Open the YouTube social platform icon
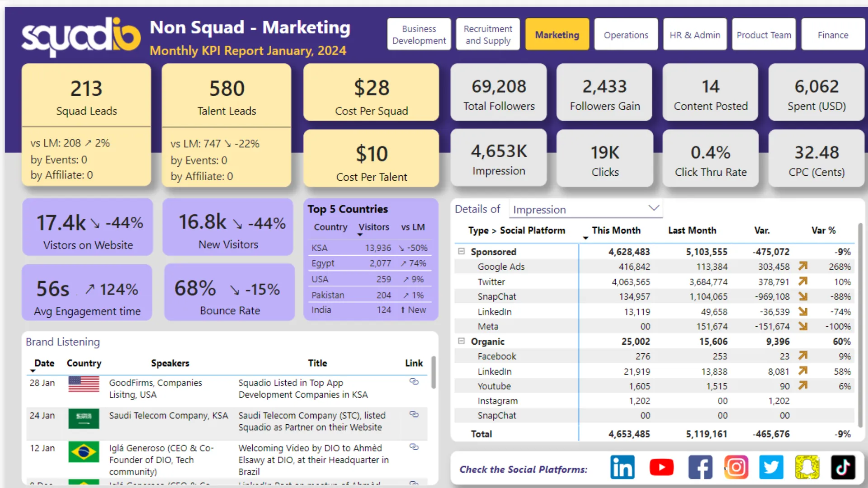Screen dimensions: 868x488 661,467
